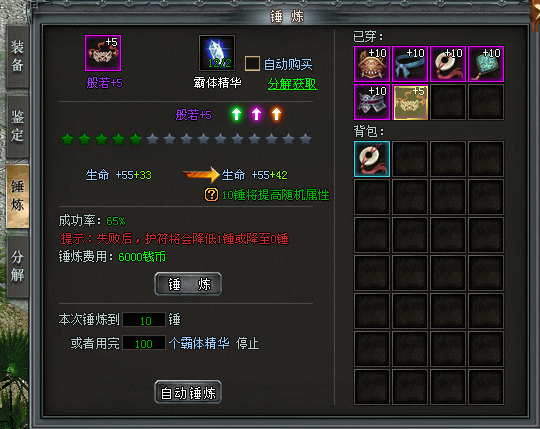
Task: Follow the 分解获取 link
Action: [293, 84]
